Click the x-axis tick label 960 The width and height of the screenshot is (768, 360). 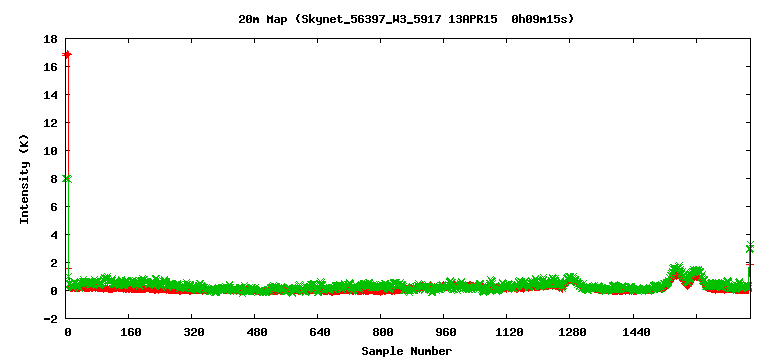pos(446,333)
